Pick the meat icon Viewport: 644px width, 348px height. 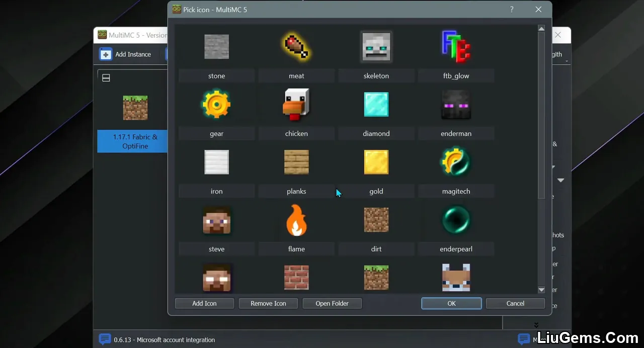[296, 47]
